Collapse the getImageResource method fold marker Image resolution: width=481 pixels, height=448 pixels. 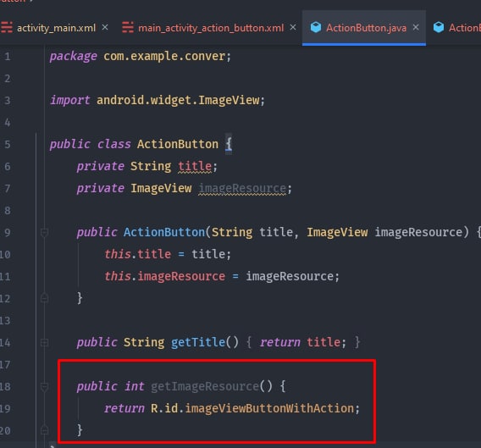point(44,387)
